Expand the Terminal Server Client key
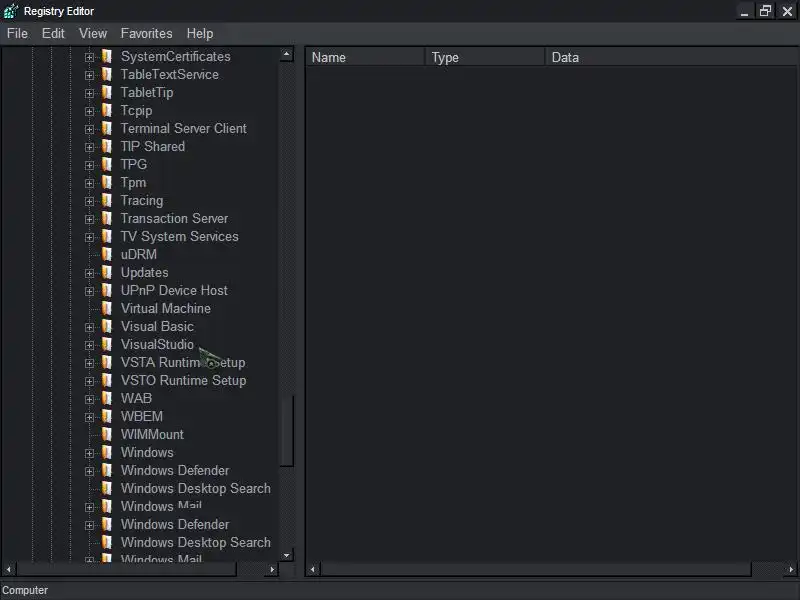The width and height of the screenshot is (800, 600). (89, 129)
